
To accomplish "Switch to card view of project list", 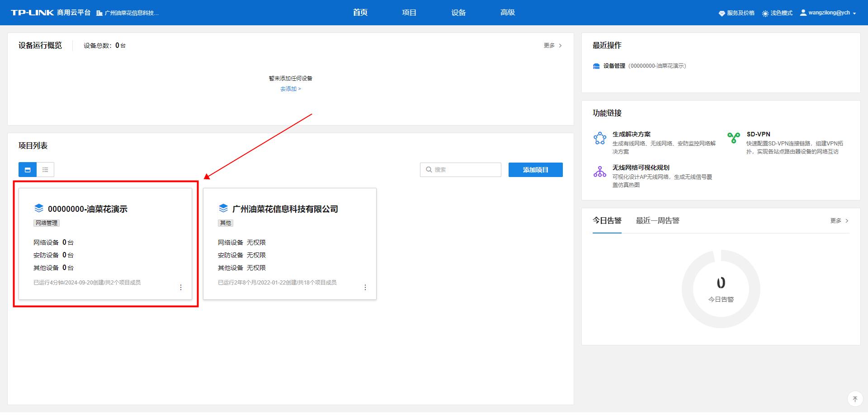I will [28, 170].
